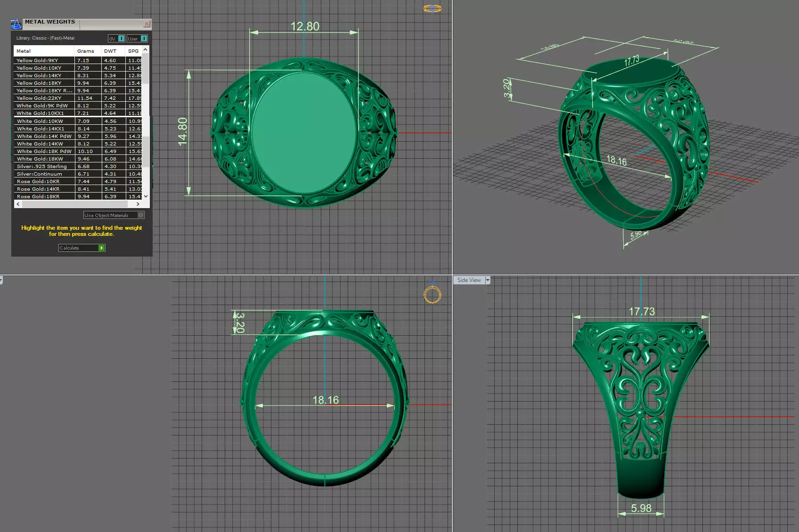Screen dimensions: 799x532
Task: Toggle the GV library switch
Action: coord(121,39)
